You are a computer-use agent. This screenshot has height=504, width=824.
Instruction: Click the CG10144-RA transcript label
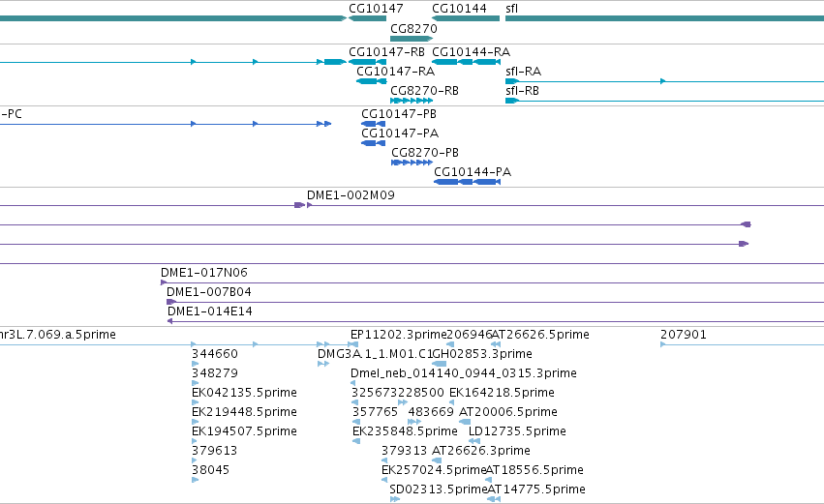tap(471, 52)
